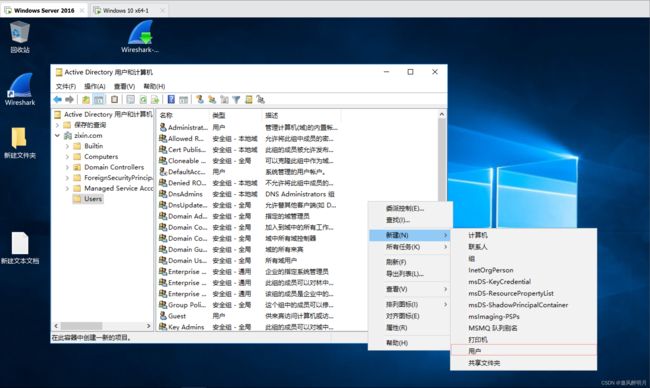Click the list's vertical scrollbar up arrow
650x388 pixels.
[442, 114]
